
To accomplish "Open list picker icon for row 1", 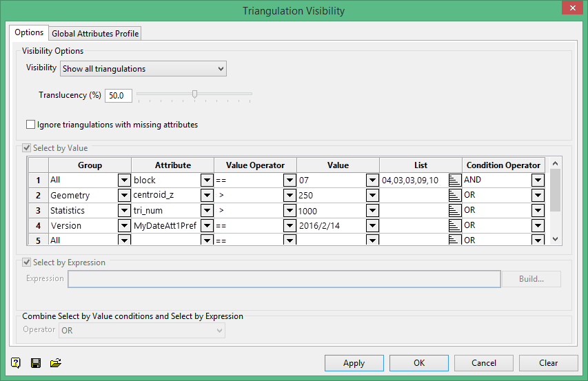I will click(x=455, y=181).
